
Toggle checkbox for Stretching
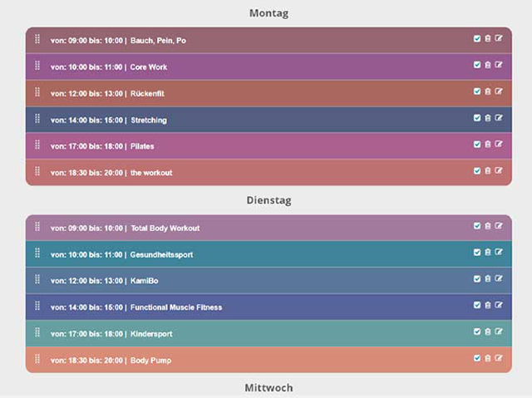(x=477, y=118)
